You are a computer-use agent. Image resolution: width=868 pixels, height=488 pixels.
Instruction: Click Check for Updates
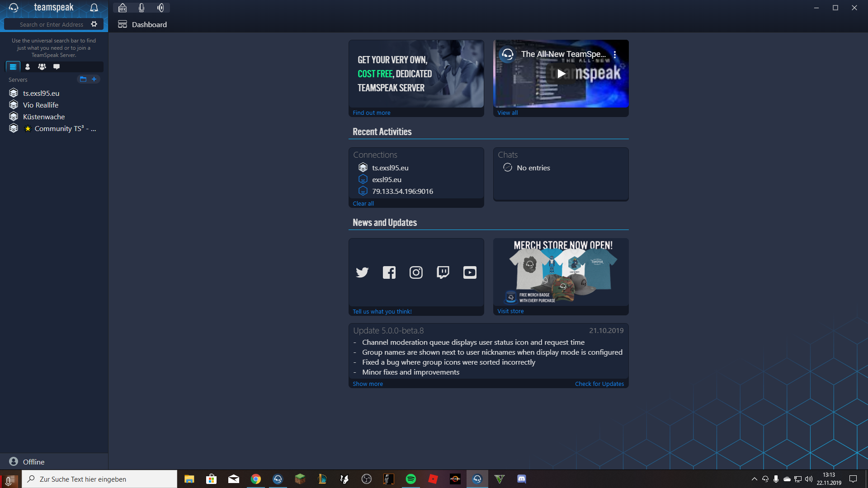click(599, 384)
